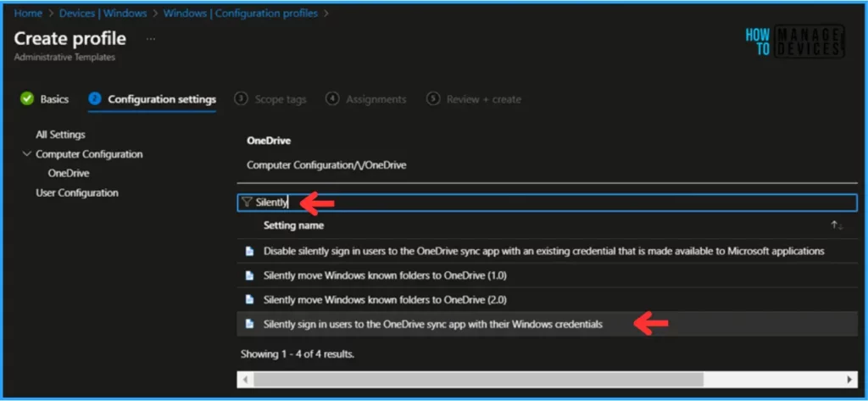Image resolution: width=868 pixels, height=401 pixels.
Task: Select All Settings in the tree
Action: [60, 135]
